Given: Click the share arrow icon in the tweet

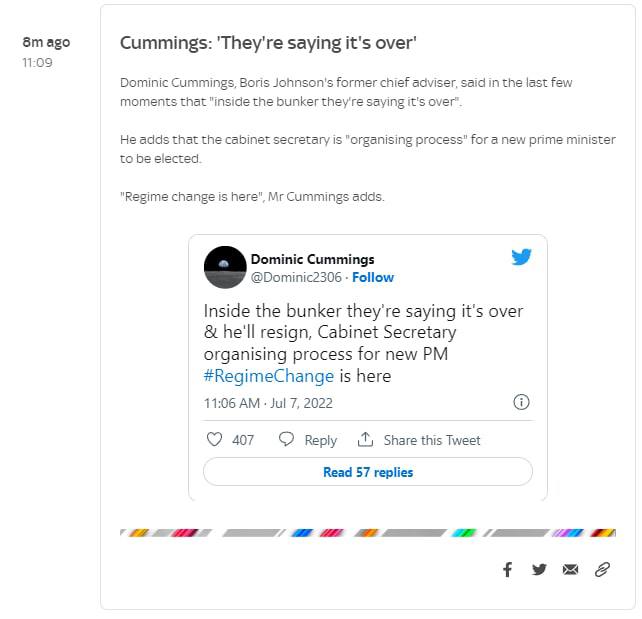Looking at the screenshot, I should pos(365,440).
